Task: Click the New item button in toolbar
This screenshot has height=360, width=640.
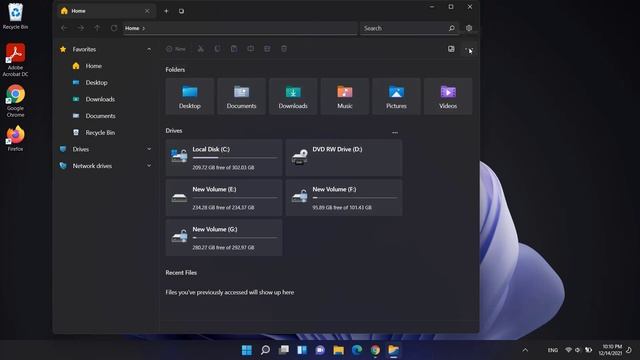Action: point(176,49)
